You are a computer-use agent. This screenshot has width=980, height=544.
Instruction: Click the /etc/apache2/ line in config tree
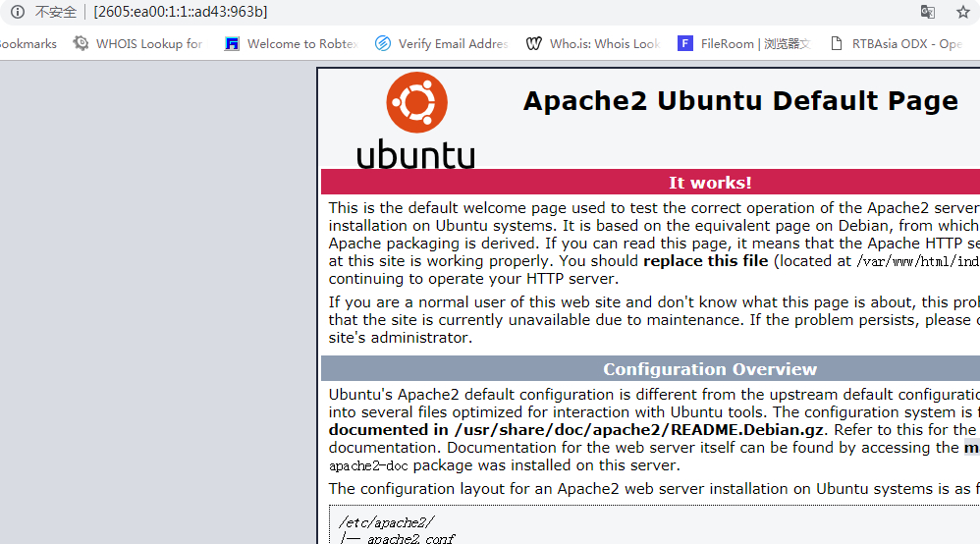click(x=386, y=522)
